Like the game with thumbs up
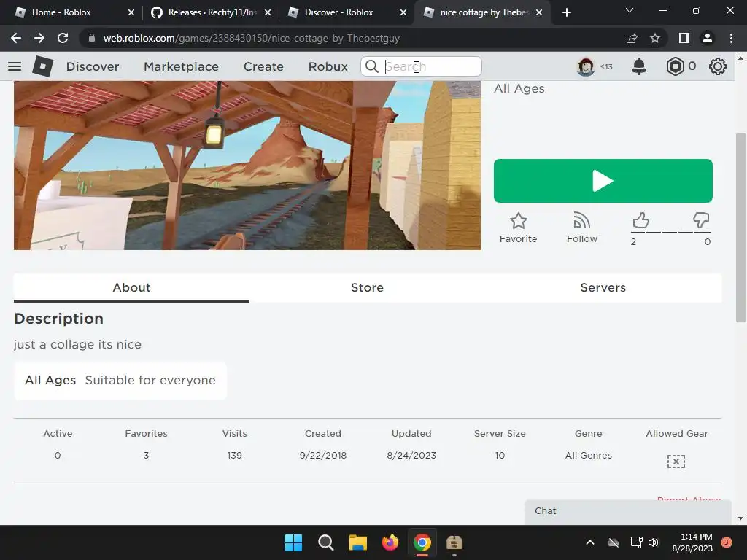The width and height of the screenshot is (747, 560). [x=640, y=220]
